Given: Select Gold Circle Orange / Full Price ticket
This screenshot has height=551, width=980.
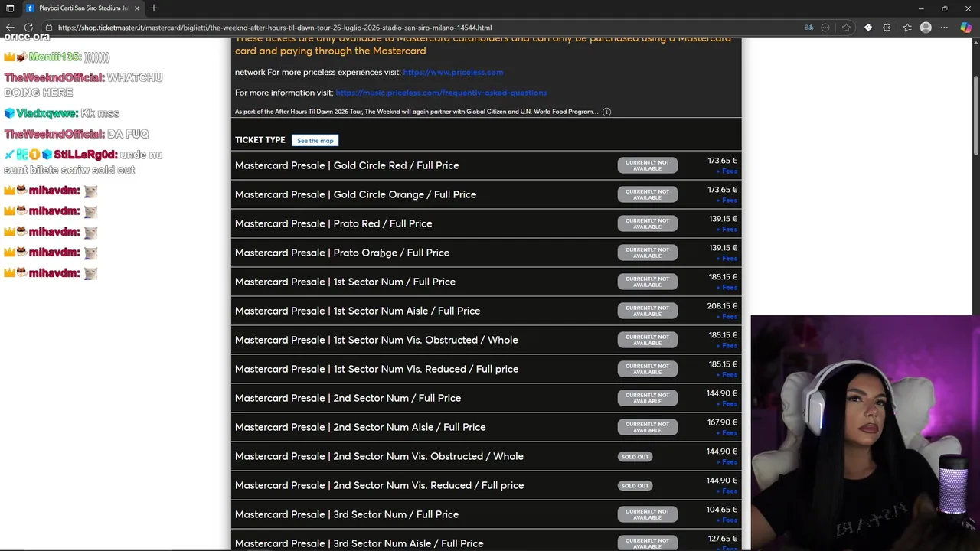Looking at the screenshot, I should [355, 194].
